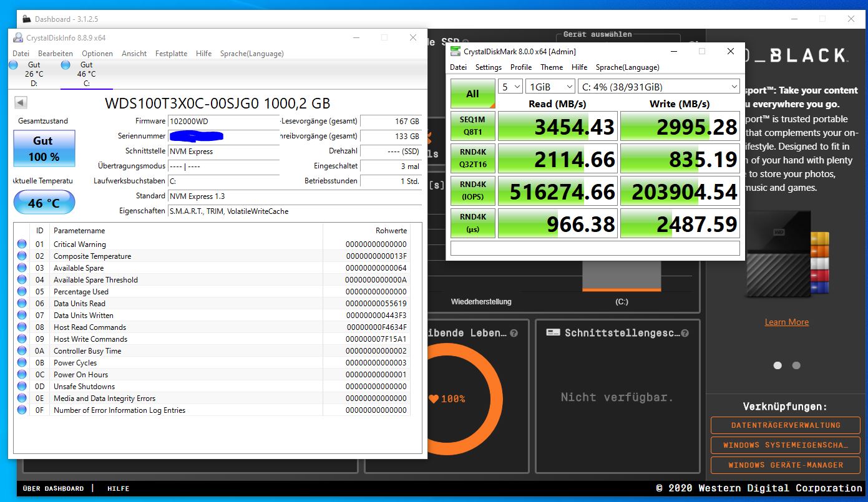
Task: Start the RND4K µs latency benchmark
Action: point(472,223)
